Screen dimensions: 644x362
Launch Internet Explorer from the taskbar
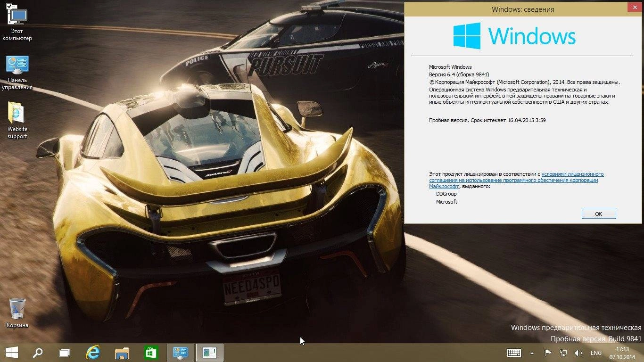click(x=93, y=353)
